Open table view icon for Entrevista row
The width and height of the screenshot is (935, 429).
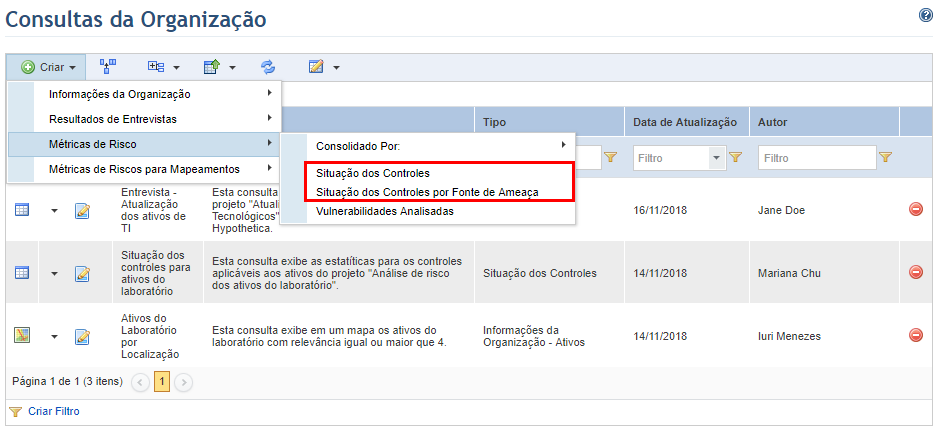(x=21, y=210)
